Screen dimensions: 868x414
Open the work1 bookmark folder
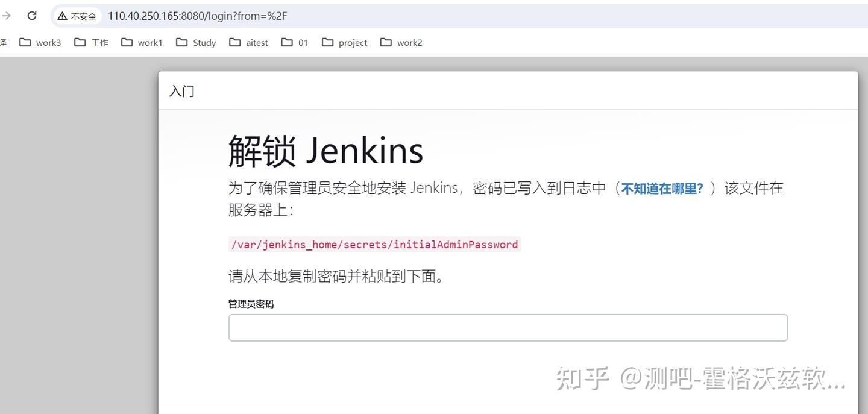pos(142,42)
